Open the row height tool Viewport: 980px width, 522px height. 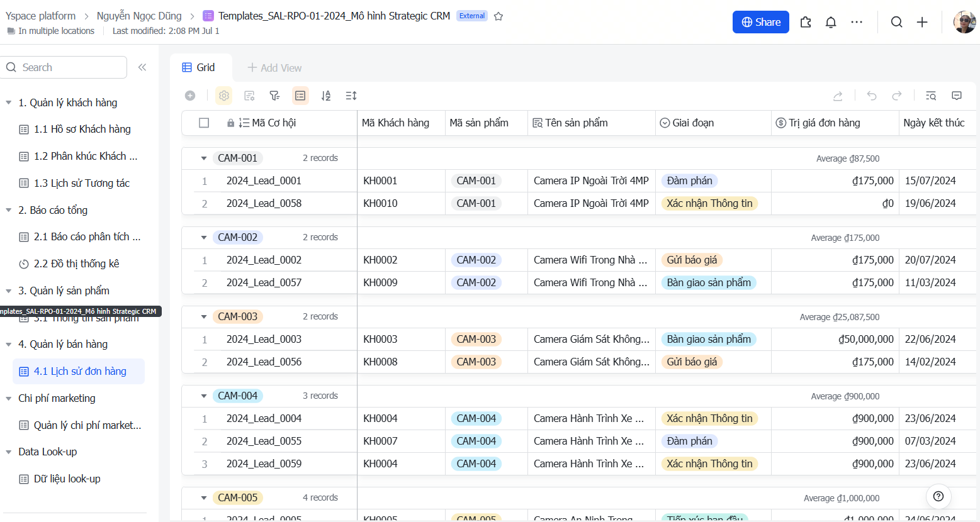coord(351,96)
